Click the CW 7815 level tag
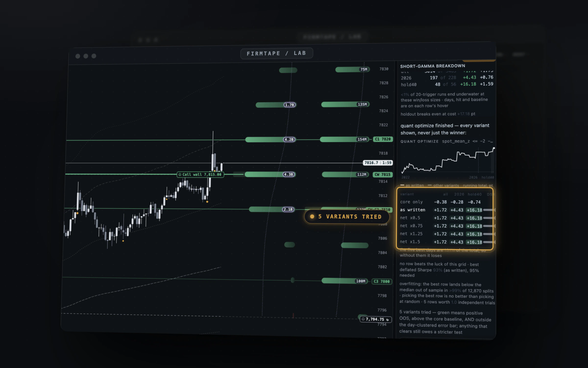 (x=382, y=174)
